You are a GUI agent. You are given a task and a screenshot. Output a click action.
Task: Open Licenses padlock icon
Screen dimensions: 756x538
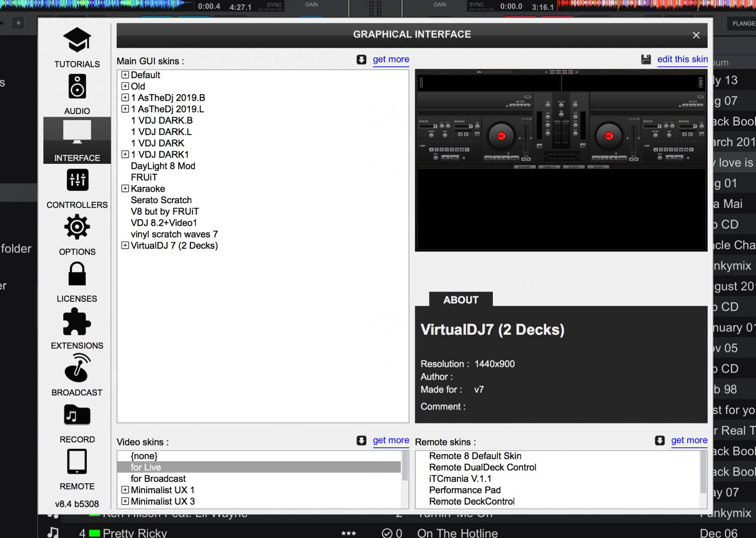77,274
